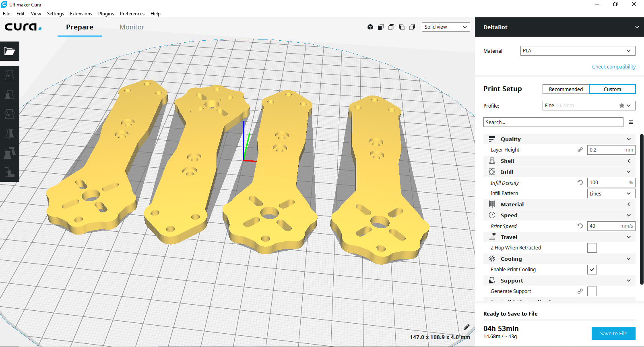The width and height of the screenshot is (644, 347).
Task: Click the settings Search field
Action: 553,122
